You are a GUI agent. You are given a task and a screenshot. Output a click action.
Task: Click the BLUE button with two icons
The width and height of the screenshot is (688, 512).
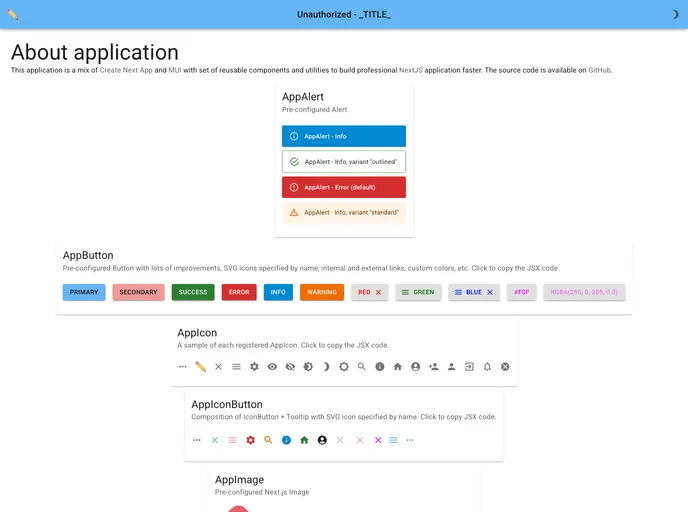click(474, 292)
